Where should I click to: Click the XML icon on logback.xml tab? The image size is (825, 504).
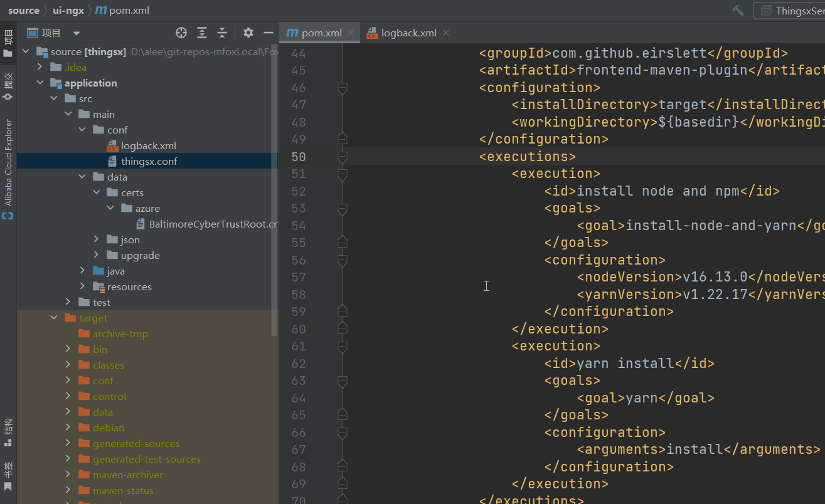[x=372, y=33]
